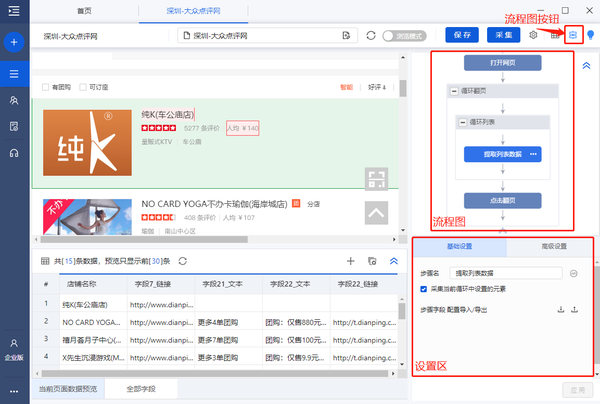600x404 pixels.
Task: Select the 点击翻页 flow step
Action: point(502,200)
